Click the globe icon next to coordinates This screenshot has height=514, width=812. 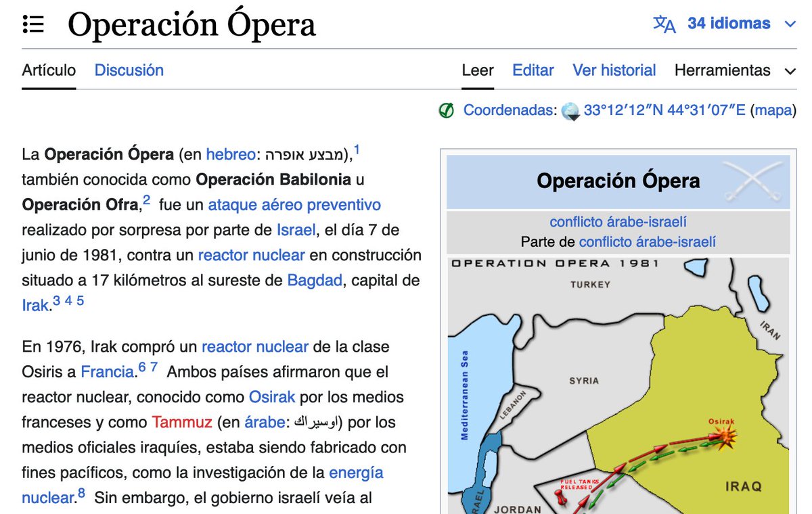(571, 111)
